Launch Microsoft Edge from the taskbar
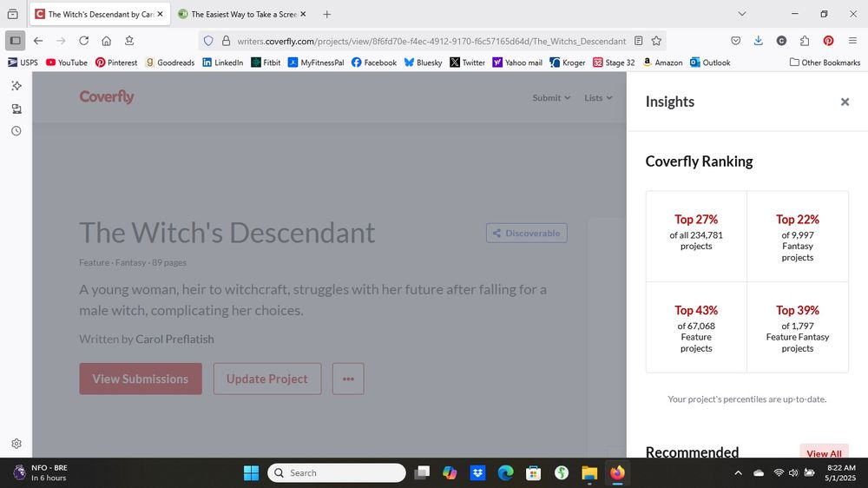Viewport: 868px width, 488px height. click(x=505, y=473)
